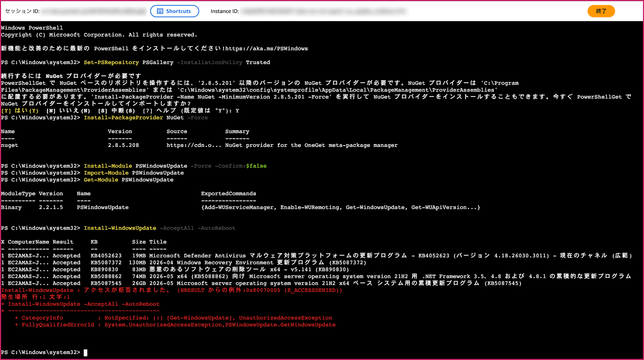Click the Accepted result for KB5087545
Viewport: 644px width, 360px height.
point(66,283)
